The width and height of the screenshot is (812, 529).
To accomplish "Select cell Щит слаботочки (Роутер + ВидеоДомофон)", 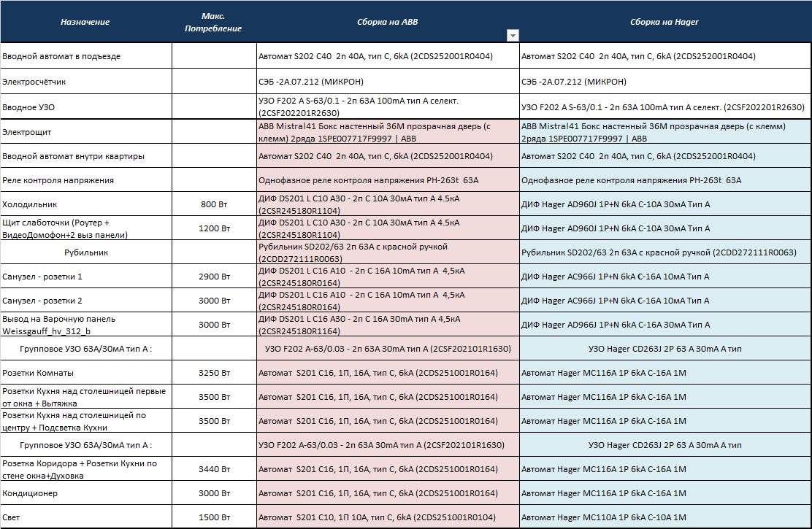I will pyautogui.click(x=86, y=228).
